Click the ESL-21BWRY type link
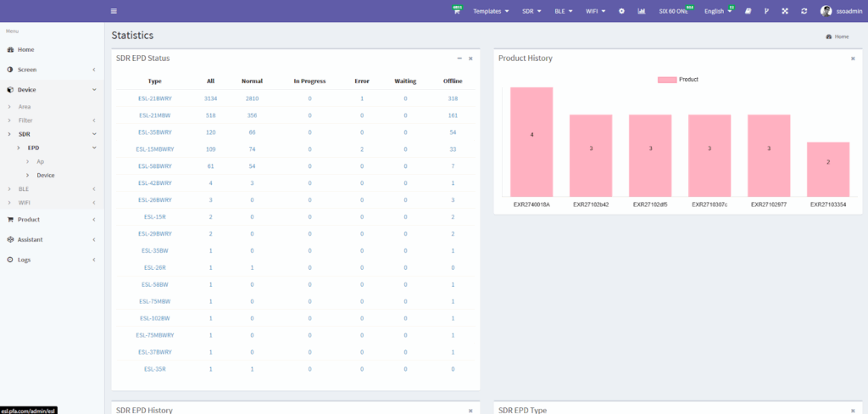The width and height of the screenshot is (868, 414). [x=154, y=98]
